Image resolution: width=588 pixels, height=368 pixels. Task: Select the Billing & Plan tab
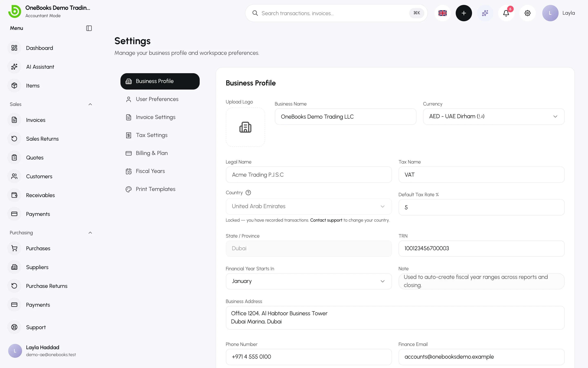pos(160,153)
